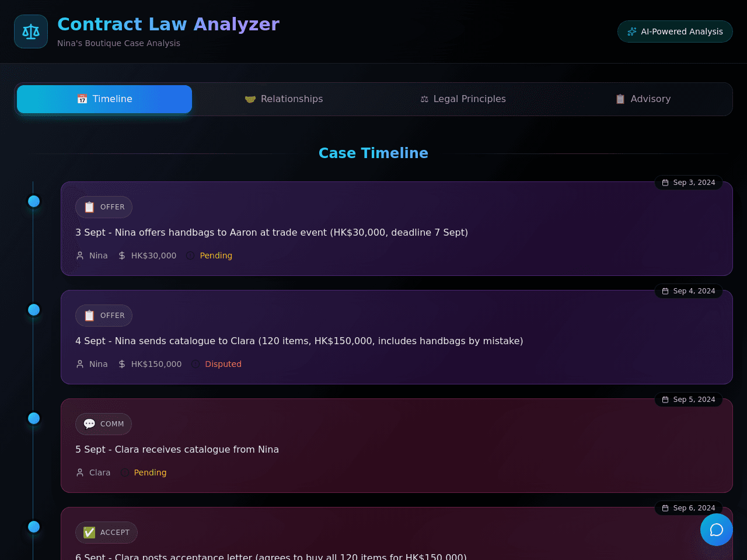Click the calendar icon on Timeline tab
747x560 pixels.
pos(82,99)
